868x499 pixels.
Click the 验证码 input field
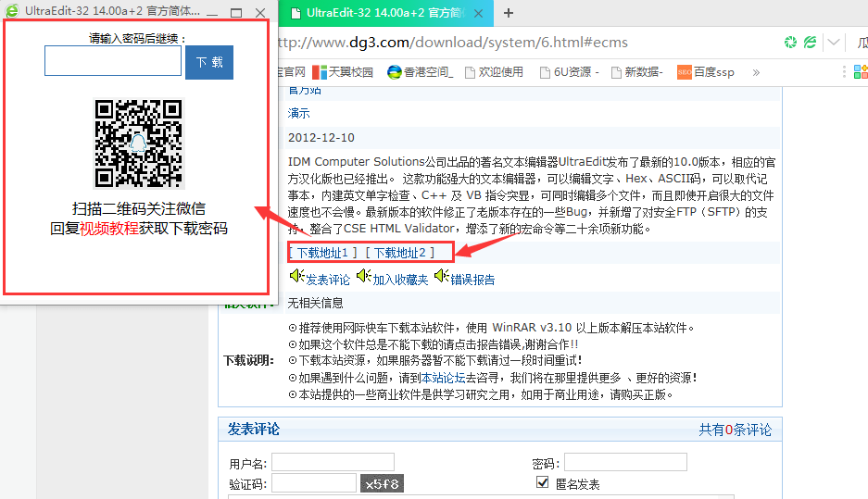(x=314, y=483)
